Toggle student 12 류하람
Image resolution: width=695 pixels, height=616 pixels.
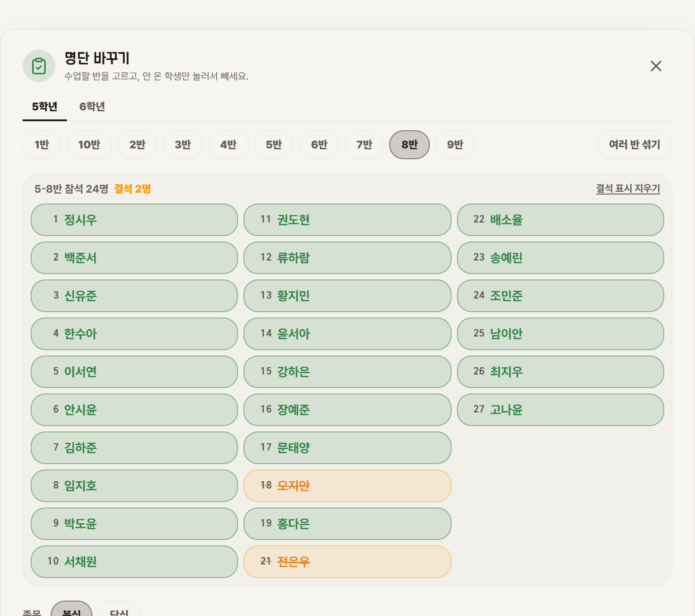(347, 258)
